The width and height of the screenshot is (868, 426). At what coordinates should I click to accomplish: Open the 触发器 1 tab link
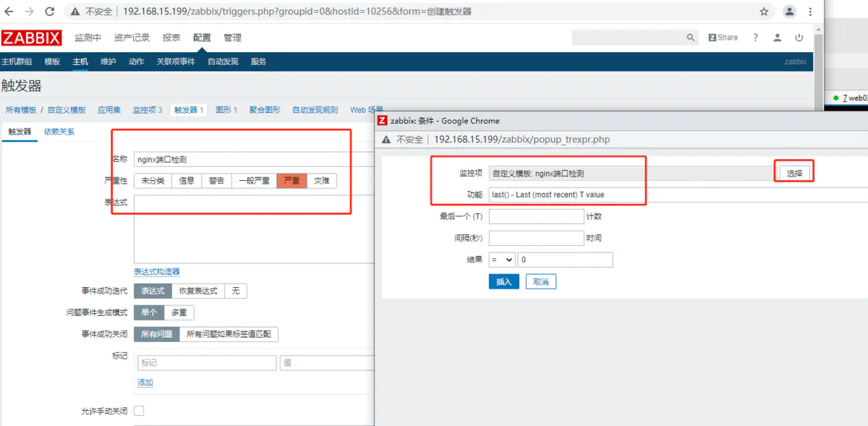coord(189,110)
